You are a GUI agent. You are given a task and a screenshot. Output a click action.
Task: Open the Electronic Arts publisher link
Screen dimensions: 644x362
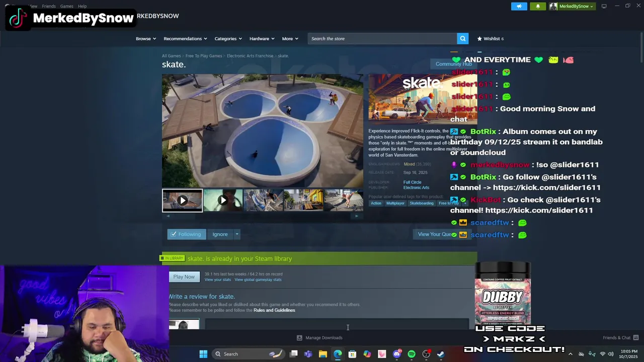(416, 188)
